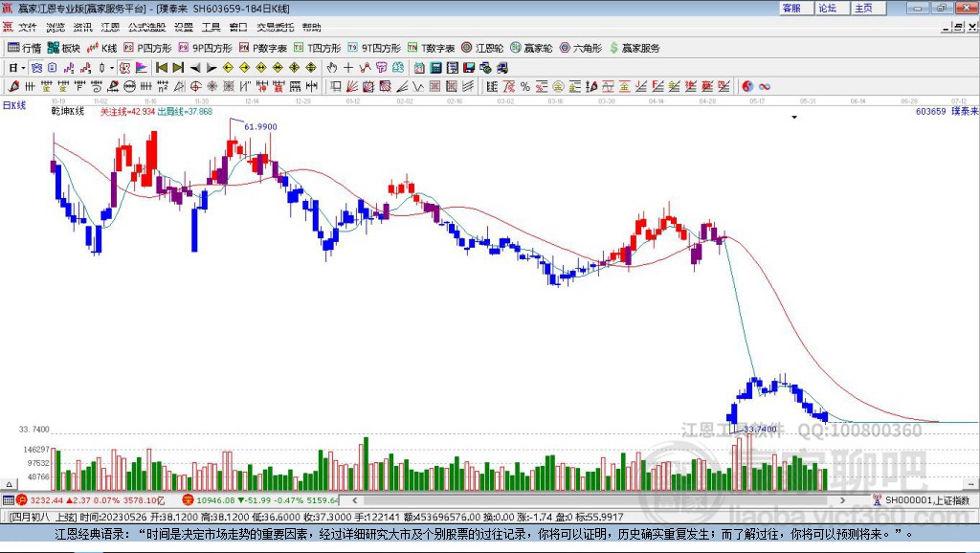Select the Gann fan lines icon
Screen dimensions: 980x553
pos(352,87)
